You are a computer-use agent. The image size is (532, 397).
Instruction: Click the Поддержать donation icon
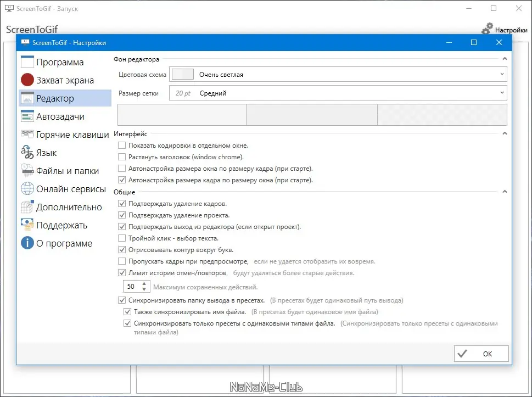pyautogui.click(x=27, y=225)
